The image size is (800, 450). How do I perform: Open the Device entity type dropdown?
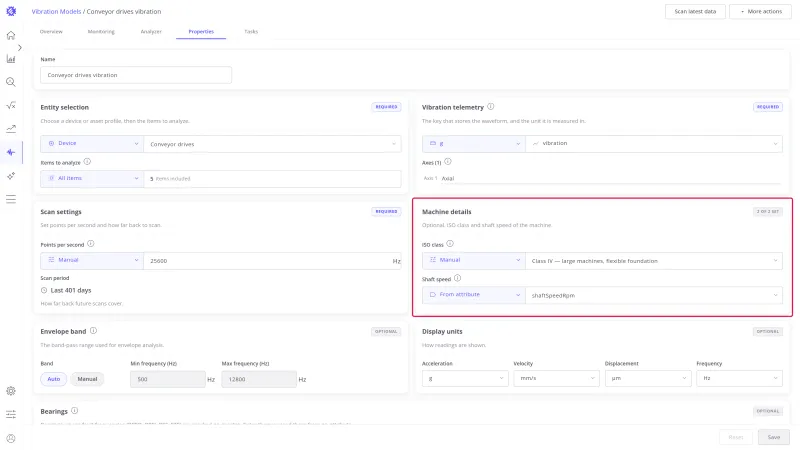click(x=92, y=144)
